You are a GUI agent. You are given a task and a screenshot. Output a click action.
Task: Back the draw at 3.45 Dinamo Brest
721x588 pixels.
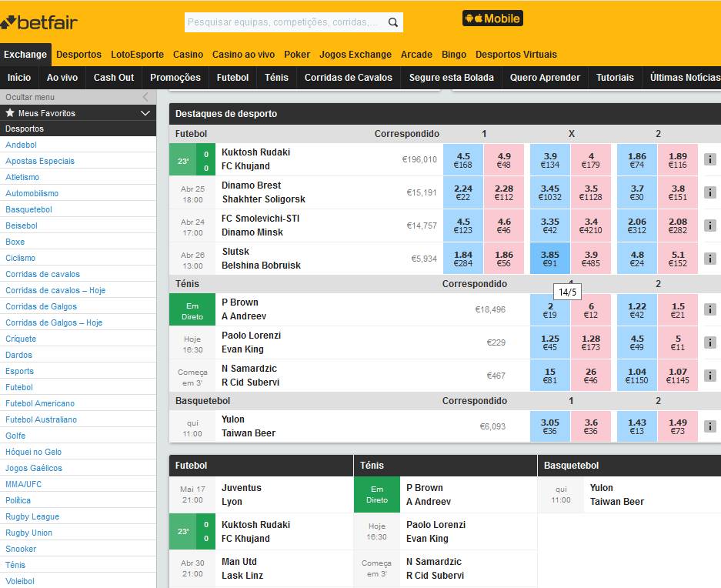tap(550, 192)
